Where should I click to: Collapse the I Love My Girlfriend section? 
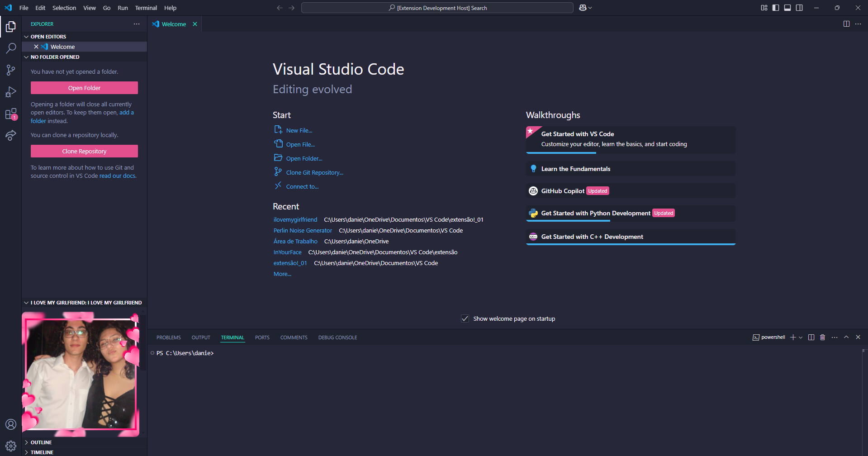[26, 303]
